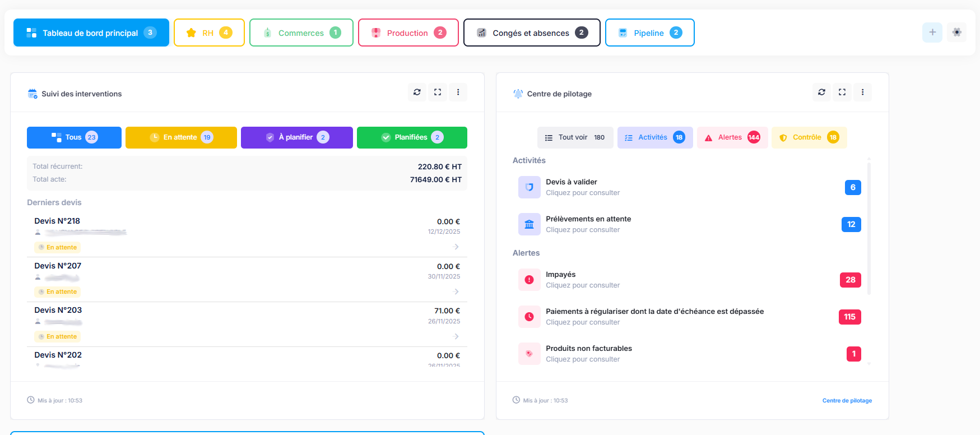Click the plus button to add dashboard

pos(932,33)
